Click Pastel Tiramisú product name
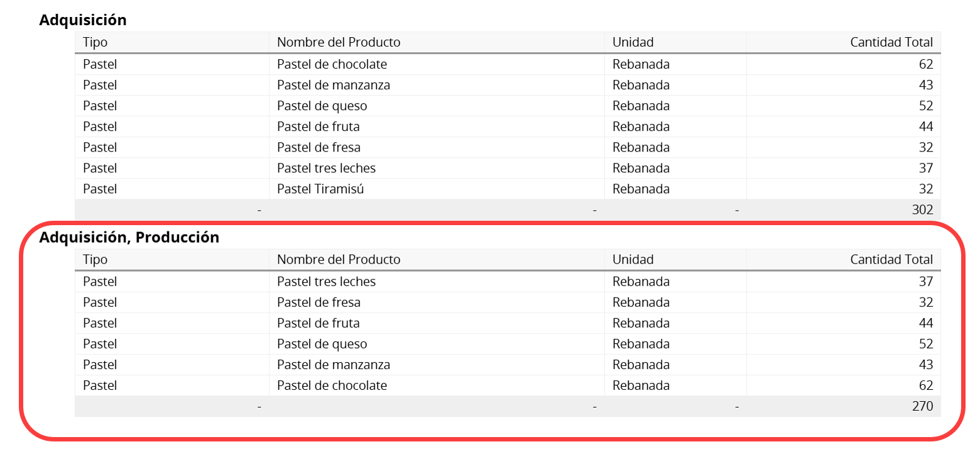Image resolution: width=980 pixels, height=466 pixels. tap(320, 189)
